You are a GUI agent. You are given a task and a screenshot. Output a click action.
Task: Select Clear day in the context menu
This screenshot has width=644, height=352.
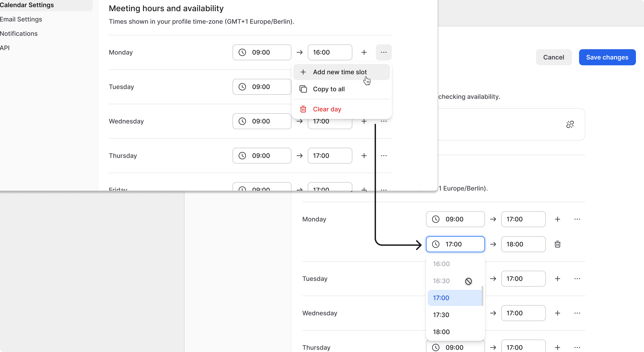coord(327,109)
